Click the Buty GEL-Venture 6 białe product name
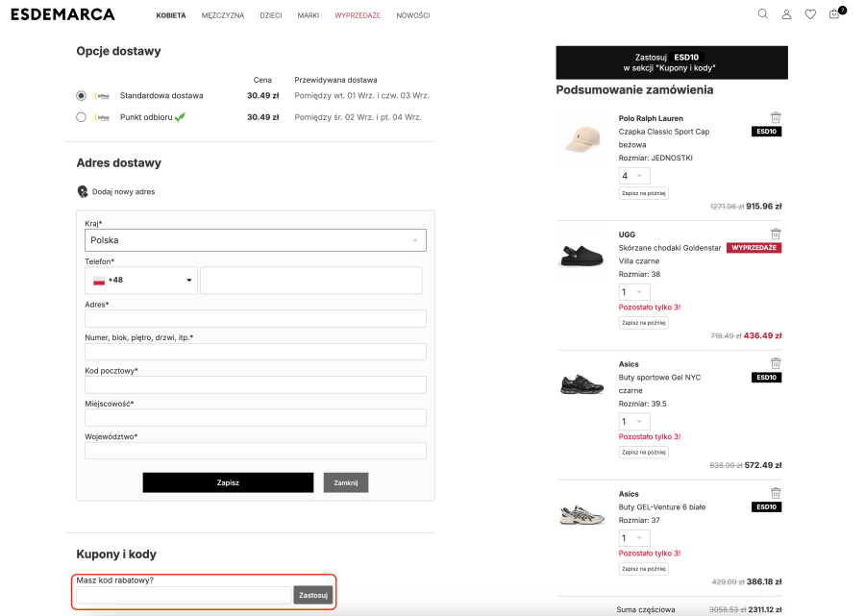865x616 pixels. (662, 507)
